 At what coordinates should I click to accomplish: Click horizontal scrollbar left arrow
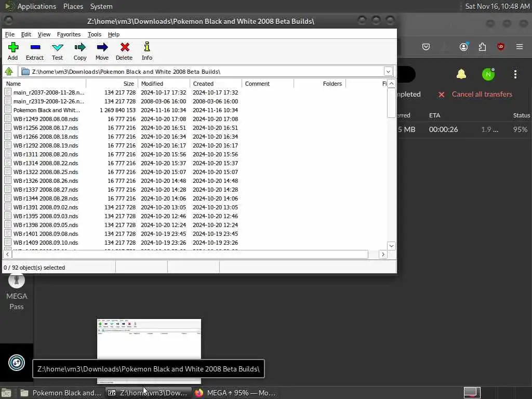coord(7,254)
